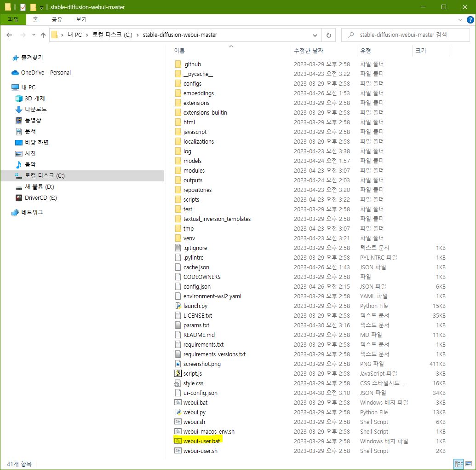Click 내 PC in the address path

[x=75, y=35]
